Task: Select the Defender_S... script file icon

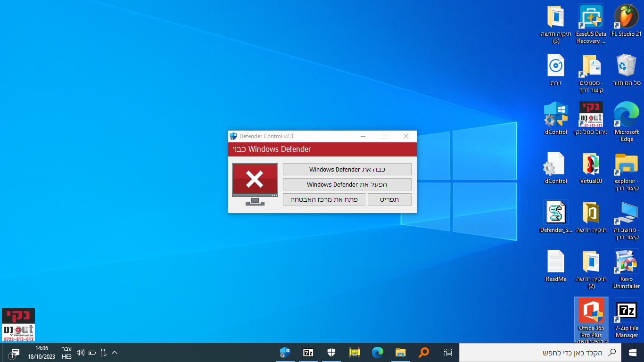Action: (x=556, y=217)
